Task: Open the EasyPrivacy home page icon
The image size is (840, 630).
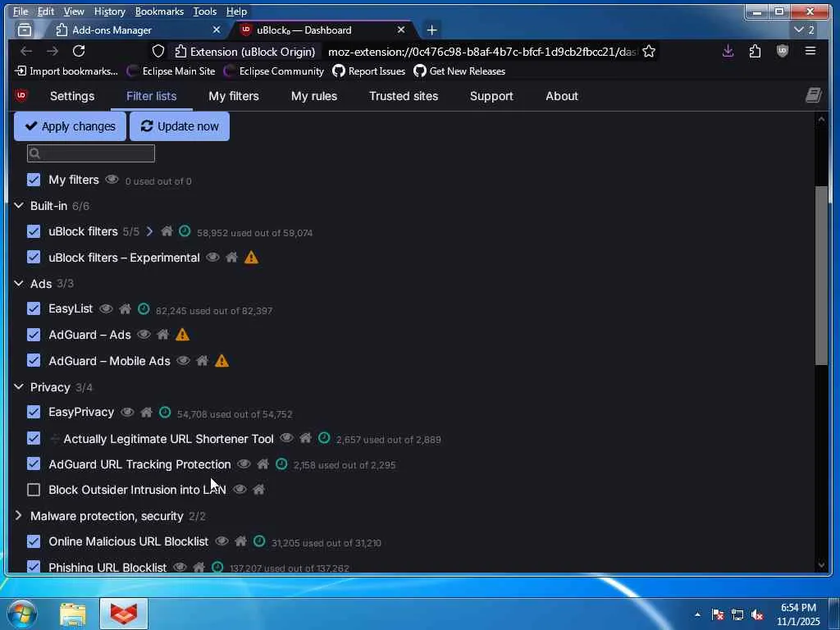Action: 146,412
